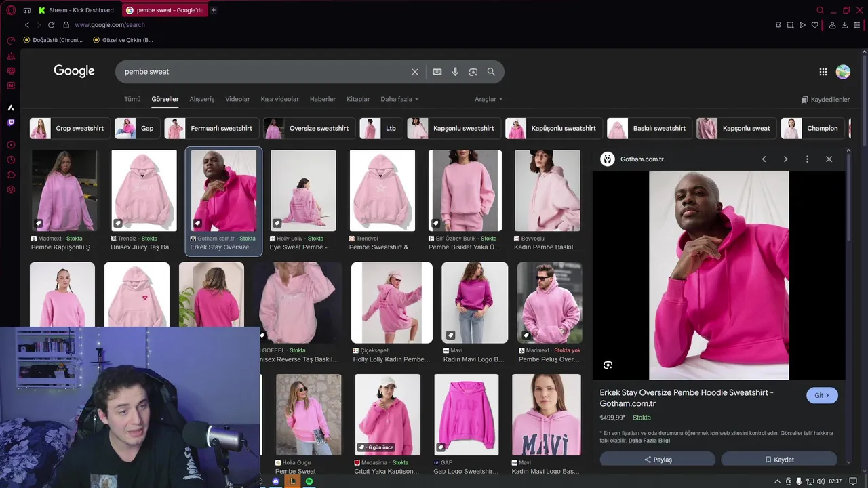Close the Gotham image preview panel
868x488 pixels.
click(x=829, y=159)
